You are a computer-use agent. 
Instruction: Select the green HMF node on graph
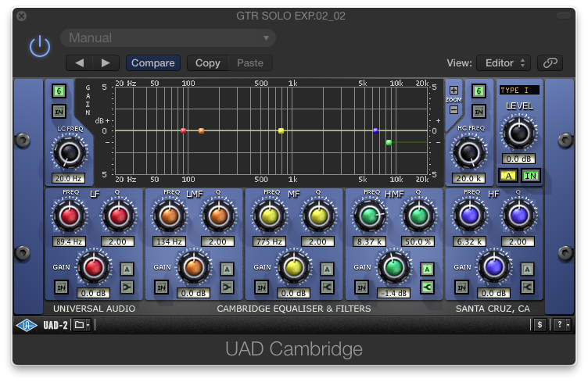coord(389,142)
